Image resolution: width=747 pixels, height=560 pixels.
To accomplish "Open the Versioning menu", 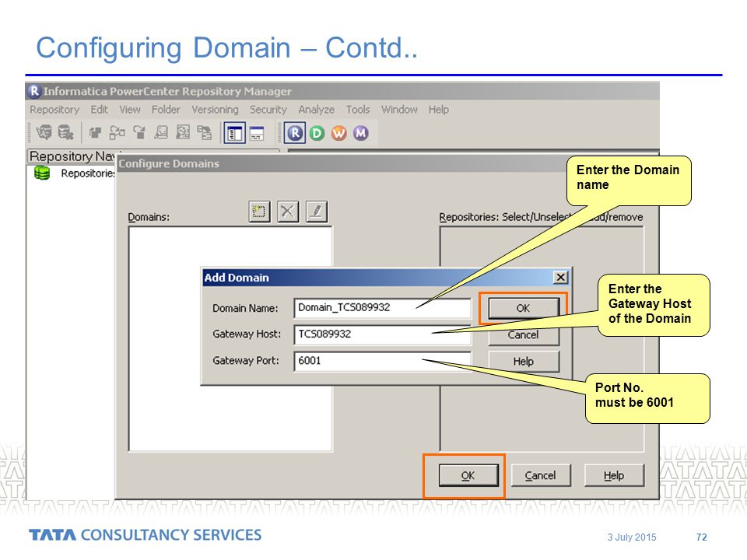I will (x=215, y=110).
